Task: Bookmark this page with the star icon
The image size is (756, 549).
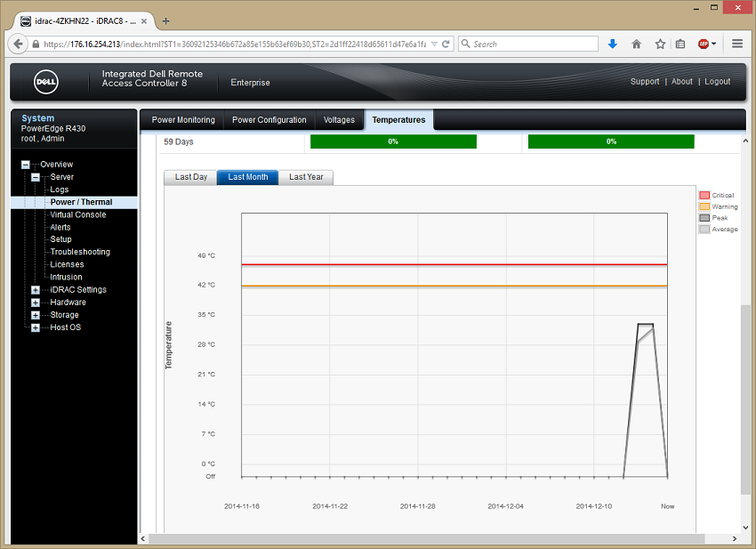Action: pos(660,44)
